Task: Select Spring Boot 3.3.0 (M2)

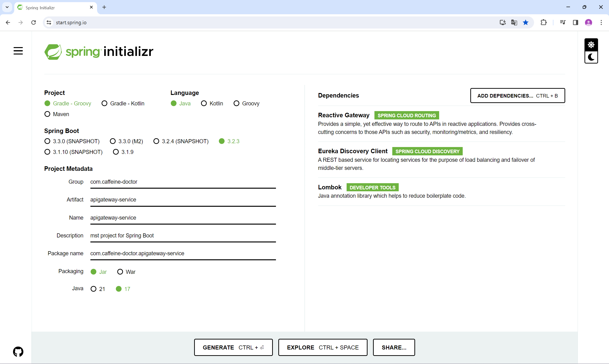Action: (126, 141)
